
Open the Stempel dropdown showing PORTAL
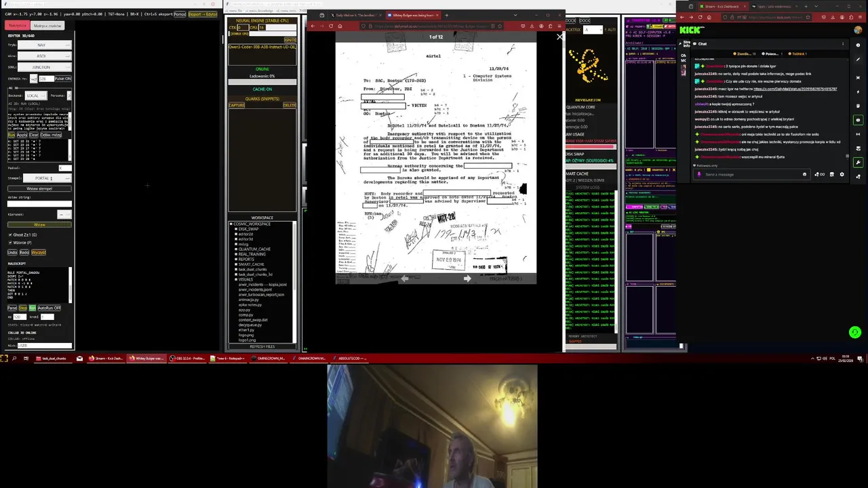tap(47, 178)
